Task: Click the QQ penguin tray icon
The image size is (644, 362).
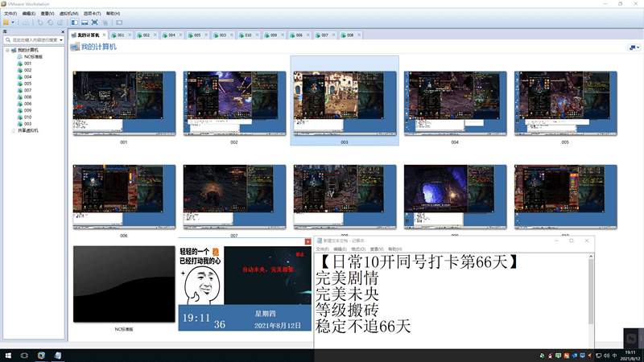Action: coord(550,356)
